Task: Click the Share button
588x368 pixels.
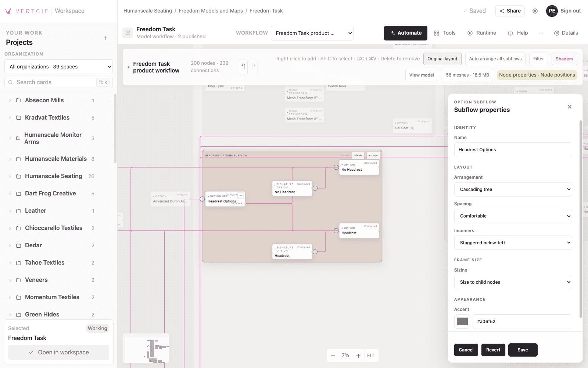Action: pyautogui.click(x=510, y=11)
